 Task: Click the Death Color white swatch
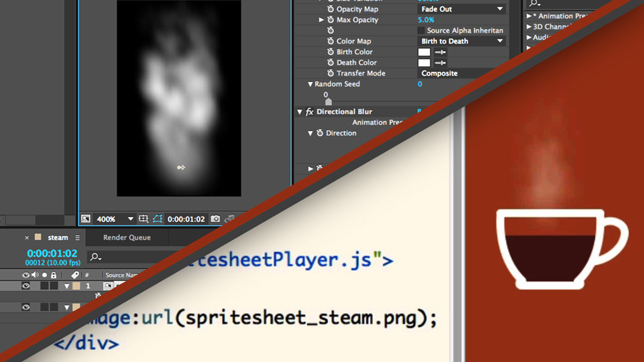click(424, 63)
